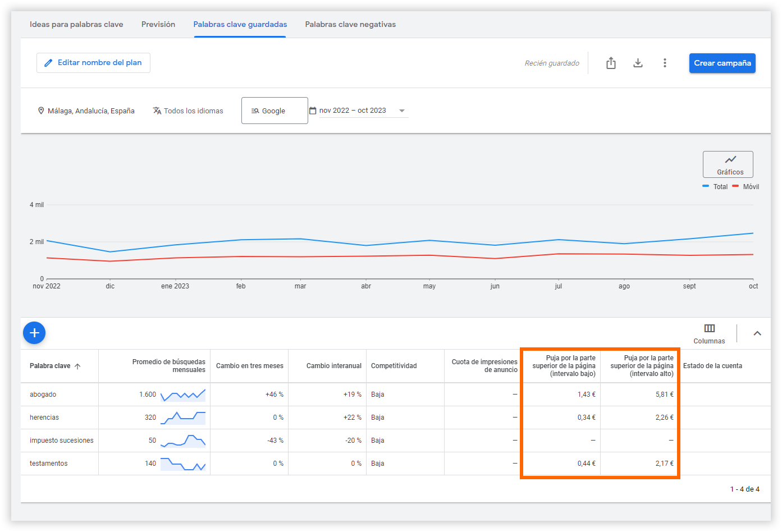
Task: Click the share plan icon
Action: click(611, 63)
